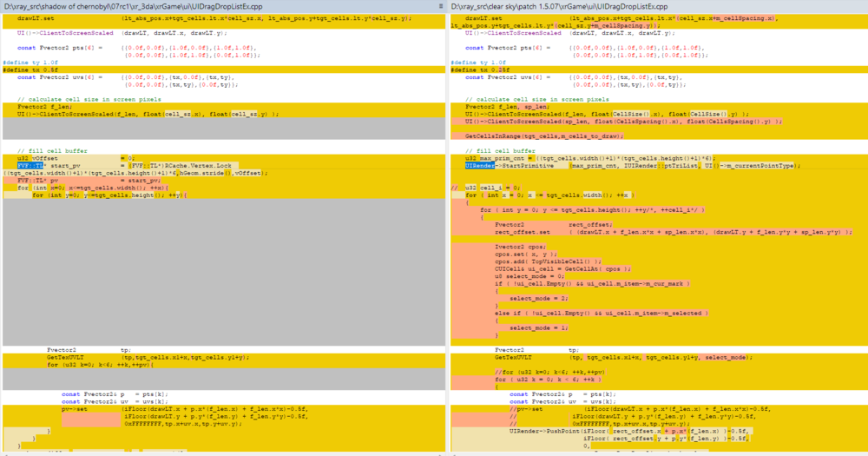
Task: Click 'FVF::TL* start_pv' line
Action: [224, 166]
